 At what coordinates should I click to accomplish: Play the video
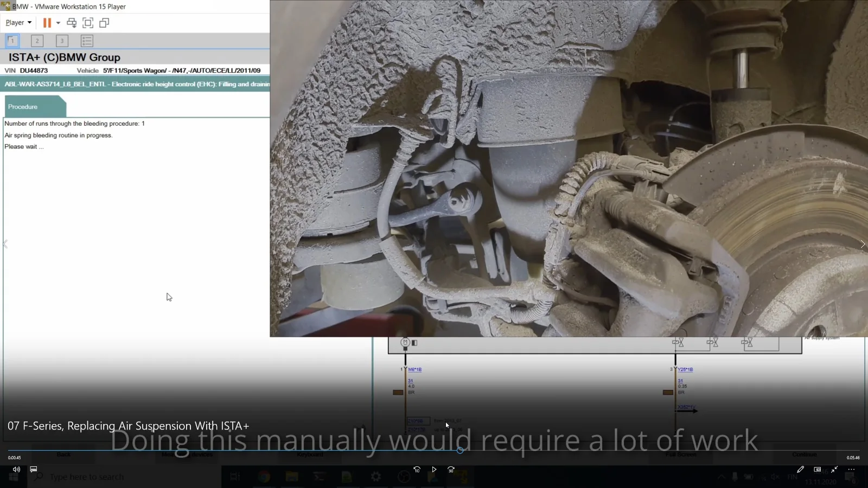[434, 469]
